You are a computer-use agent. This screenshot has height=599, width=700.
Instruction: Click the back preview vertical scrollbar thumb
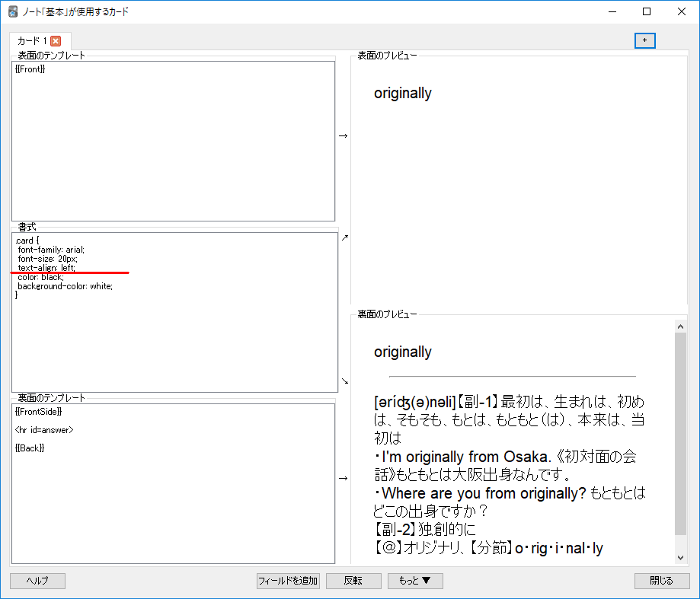pyautogui.click(x=680, y=434)
